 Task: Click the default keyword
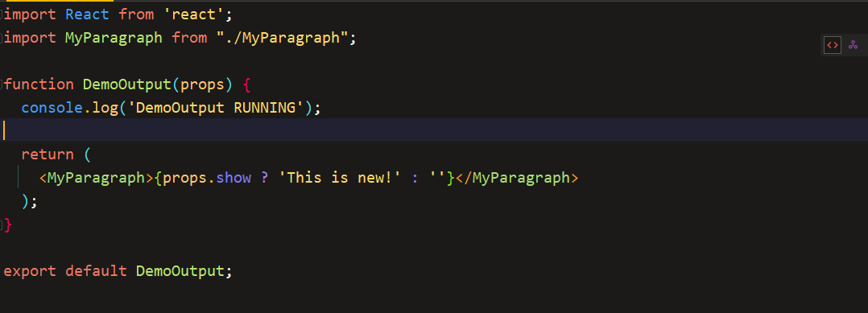click(97, 271)
